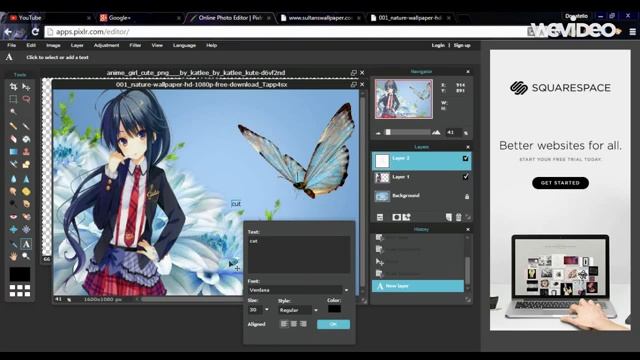
Task: Select the Pinch tool
Action: click(26, 229)
